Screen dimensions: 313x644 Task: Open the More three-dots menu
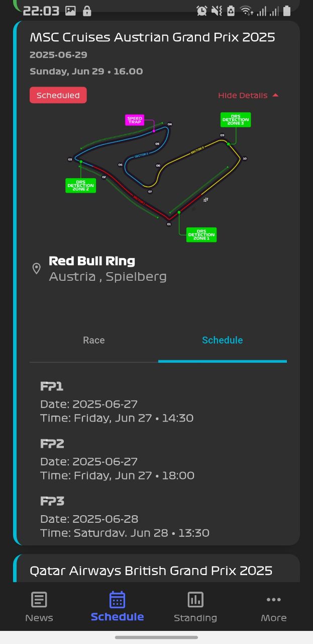tap(274, 600)
